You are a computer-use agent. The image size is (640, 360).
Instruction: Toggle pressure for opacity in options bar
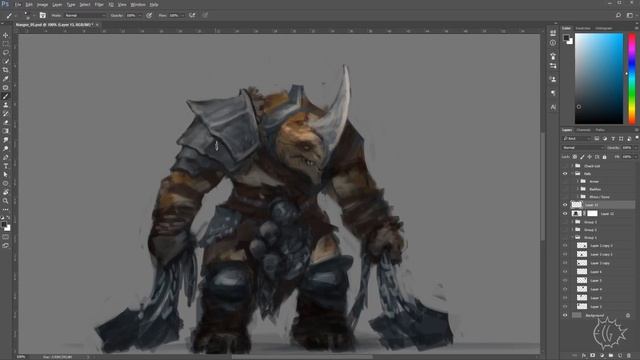coord(149,16)
